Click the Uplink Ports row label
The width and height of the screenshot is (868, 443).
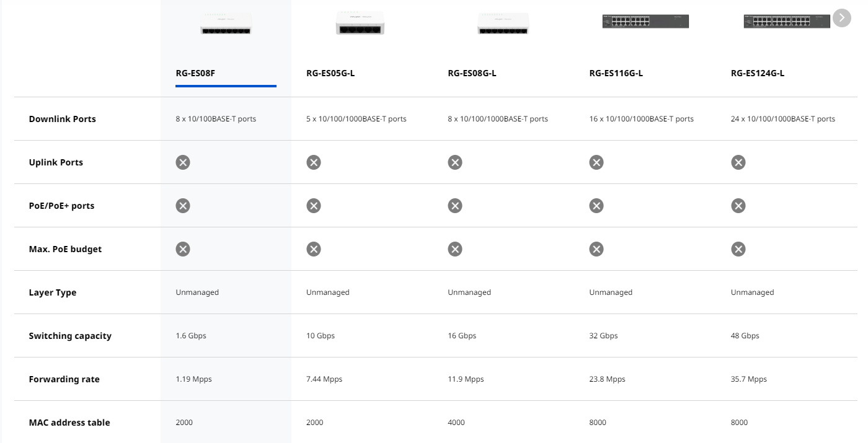click(56, 162)
